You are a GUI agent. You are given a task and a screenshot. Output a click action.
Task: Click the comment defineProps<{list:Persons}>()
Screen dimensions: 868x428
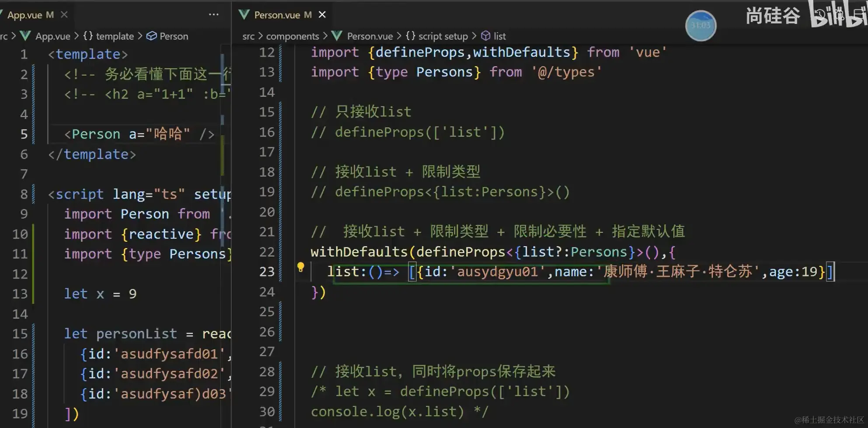click(440, 192)
